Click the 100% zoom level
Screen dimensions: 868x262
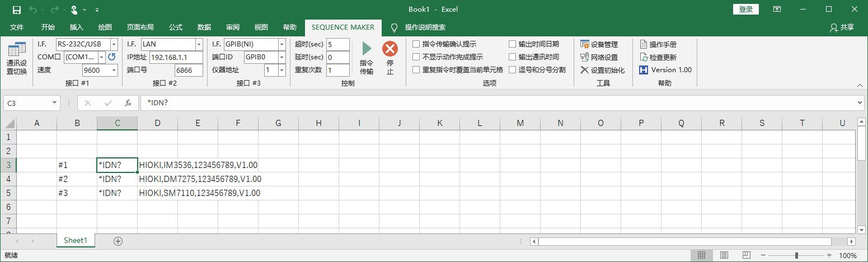848,255
